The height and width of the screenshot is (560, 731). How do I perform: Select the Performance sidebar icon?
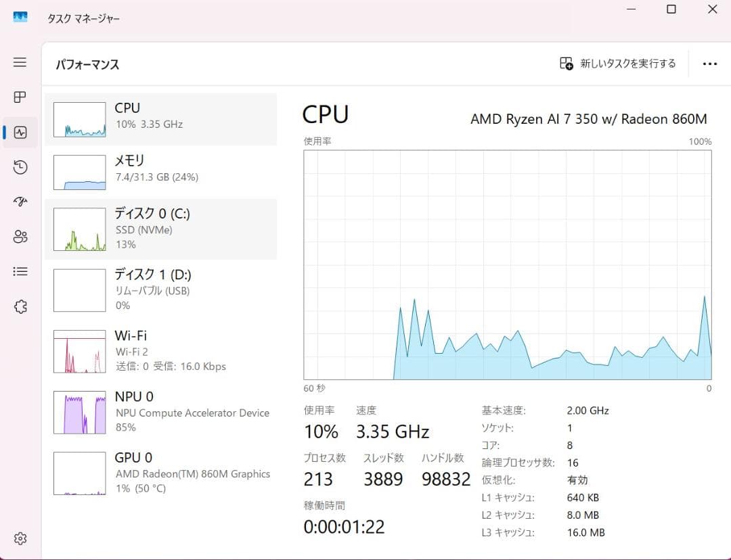click(20, 132)
